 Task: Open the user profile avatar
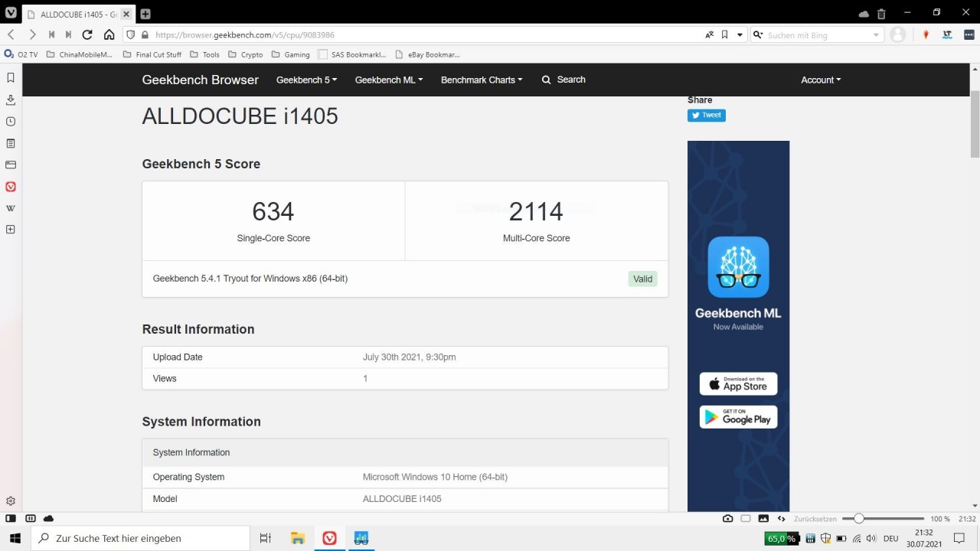click(x=898, y=34)
